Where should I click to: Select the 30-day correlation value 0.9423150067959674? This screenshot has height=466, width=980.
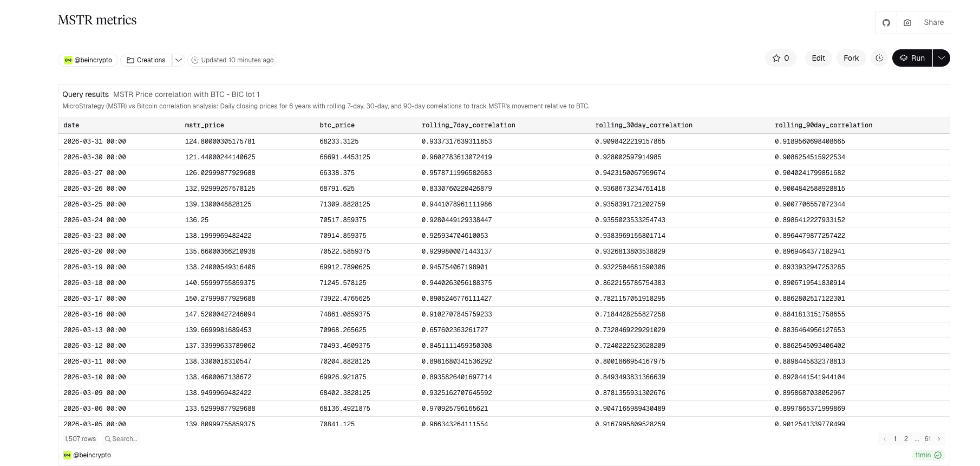click(630, 173)
